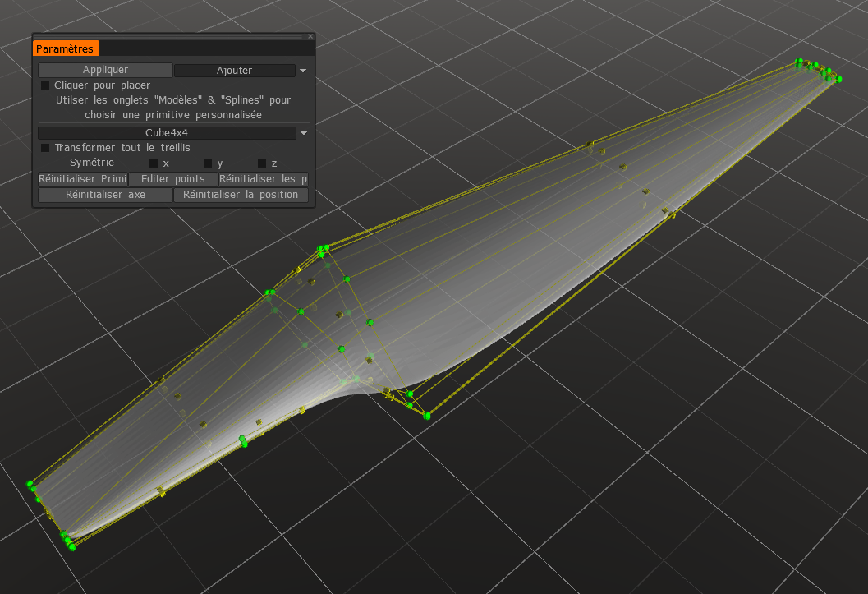This screenshot has width=868, height=594.
Task: Close the Paramètres panel
Action: point(310,36)
